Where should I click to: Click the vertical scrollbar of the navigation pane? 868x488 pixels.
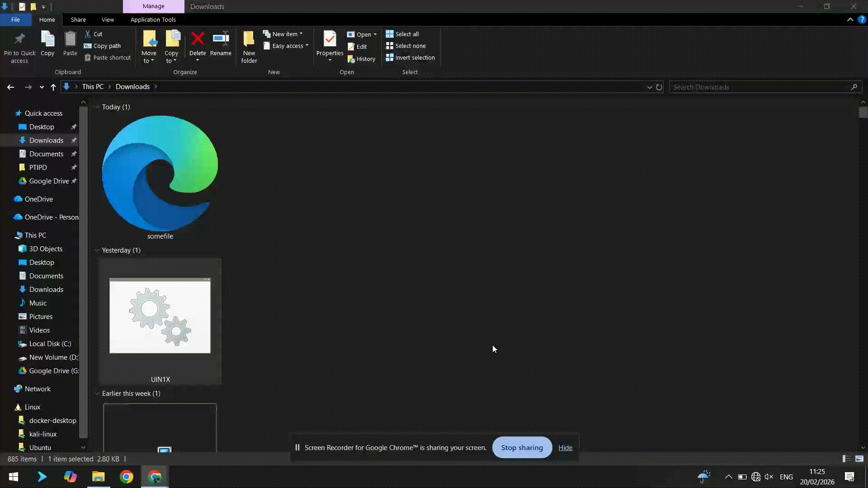(x=83, y=271)
